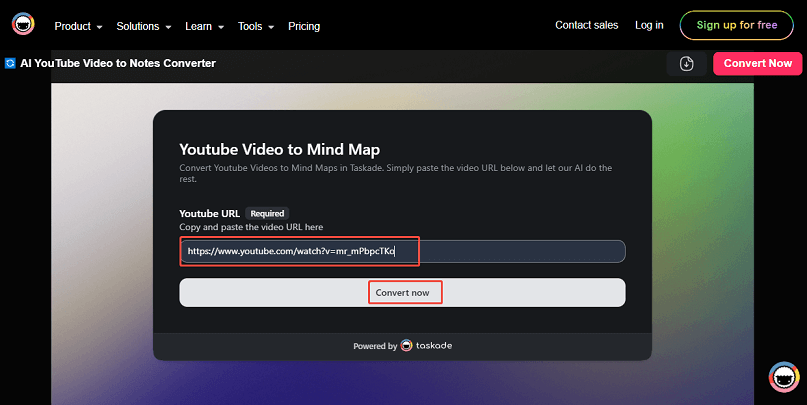Open the Taskade chat widget avatar

[x=784, y=377]
